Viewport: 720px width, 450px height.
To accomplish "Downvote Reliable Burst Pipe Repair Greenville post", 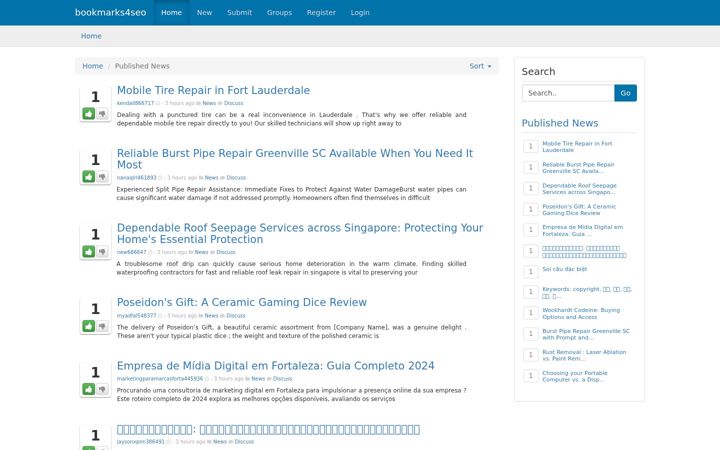I will (102, 176).
